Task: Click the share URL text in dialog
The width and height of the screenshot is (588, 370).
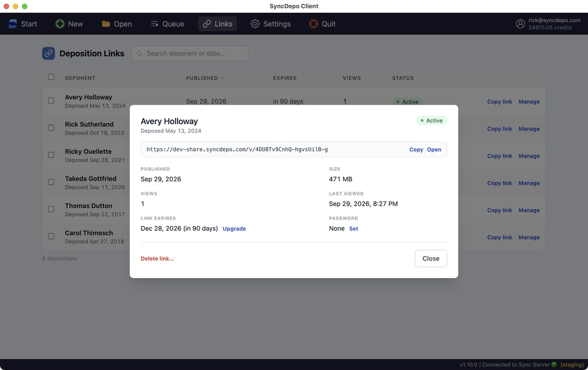Action: pyautogui.click(x=237, y=149)
